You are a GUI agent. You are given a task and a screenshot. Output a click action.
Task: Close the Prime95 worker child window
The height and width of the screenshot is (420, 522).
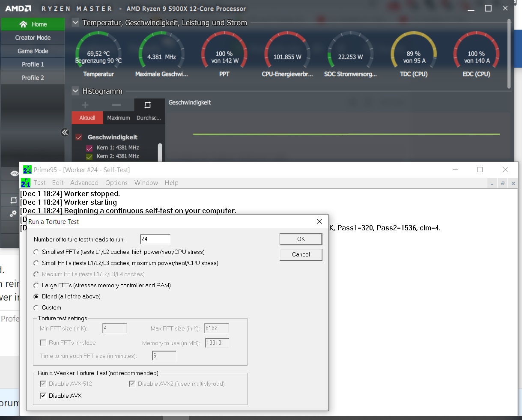513,183
